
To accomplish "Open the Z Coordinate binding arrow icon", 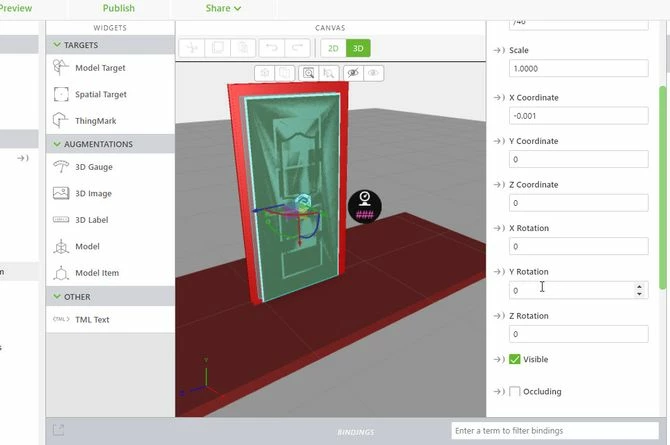I will [x=499, y=185].
